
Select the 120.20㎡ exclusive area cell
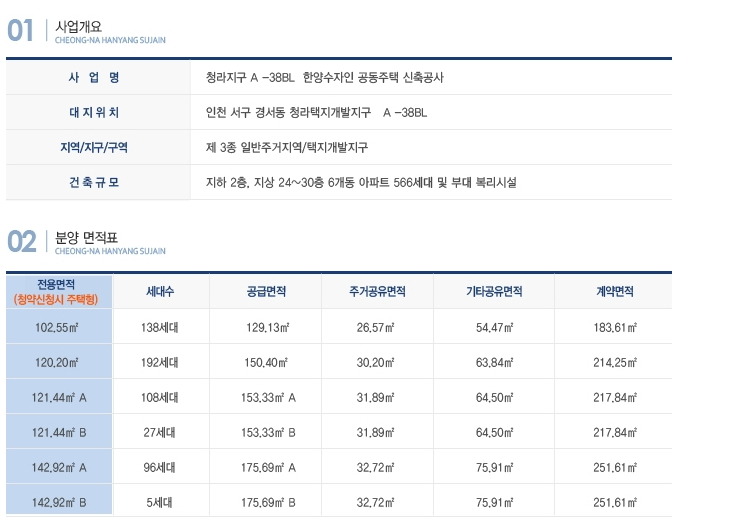click(57, 362)
